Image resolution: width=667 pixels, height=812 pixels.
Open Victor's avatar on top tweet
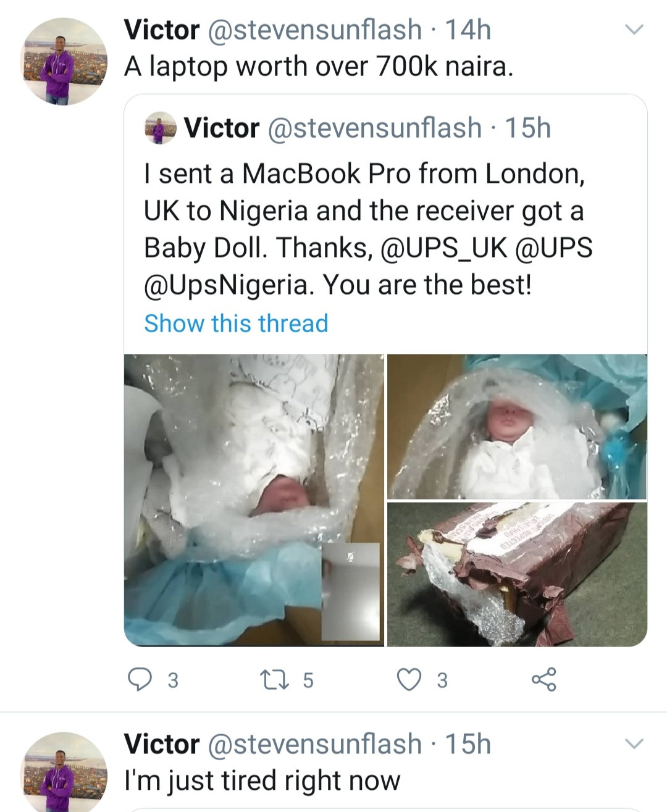65,61
